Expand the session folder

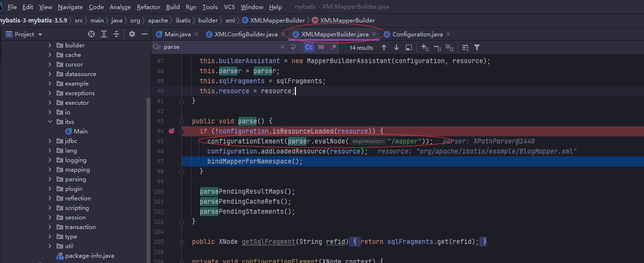(x=50, y=218)
